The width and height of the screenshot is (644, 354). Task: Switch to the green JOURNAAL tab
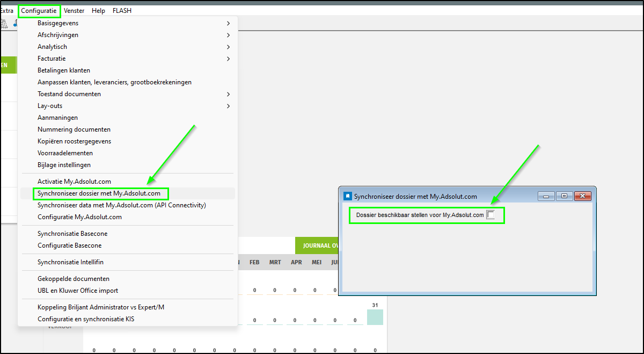point(317,245)
